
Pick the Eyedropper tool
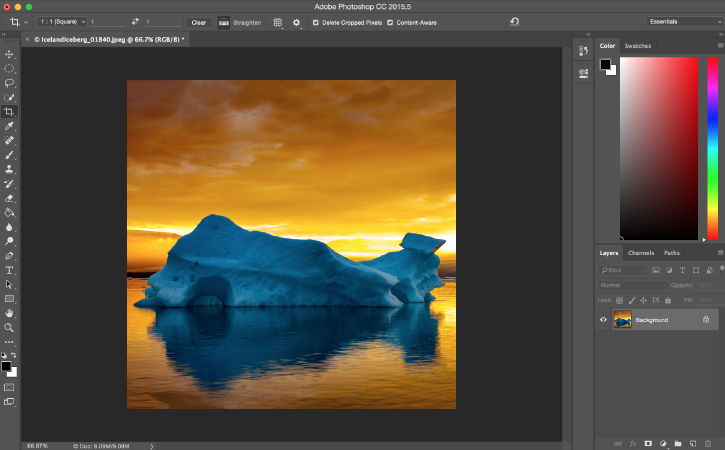point(10,127)
